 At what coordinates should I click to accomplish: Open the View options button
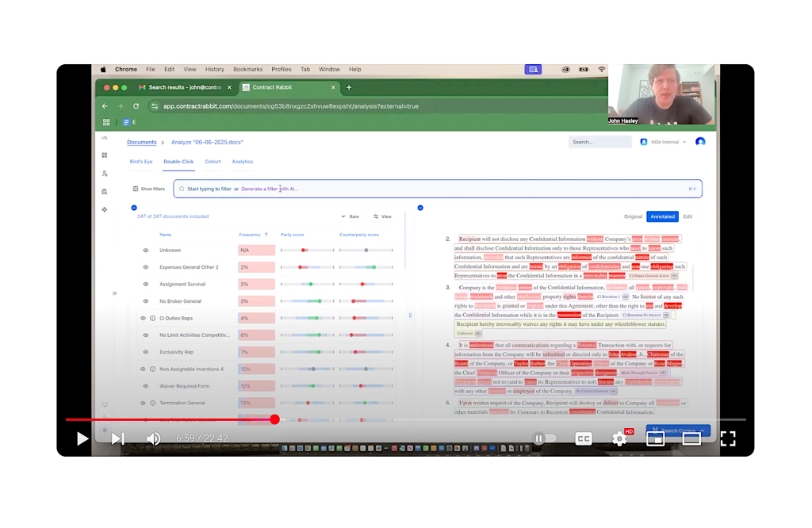pyautogui.click(x=383, y=216)
